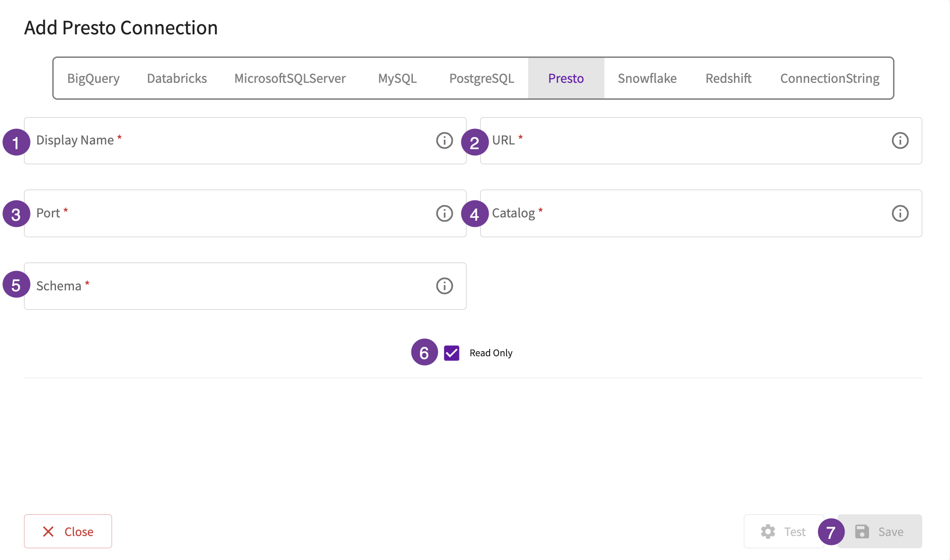Focus the Display Name input field

(x=245, y=141)
